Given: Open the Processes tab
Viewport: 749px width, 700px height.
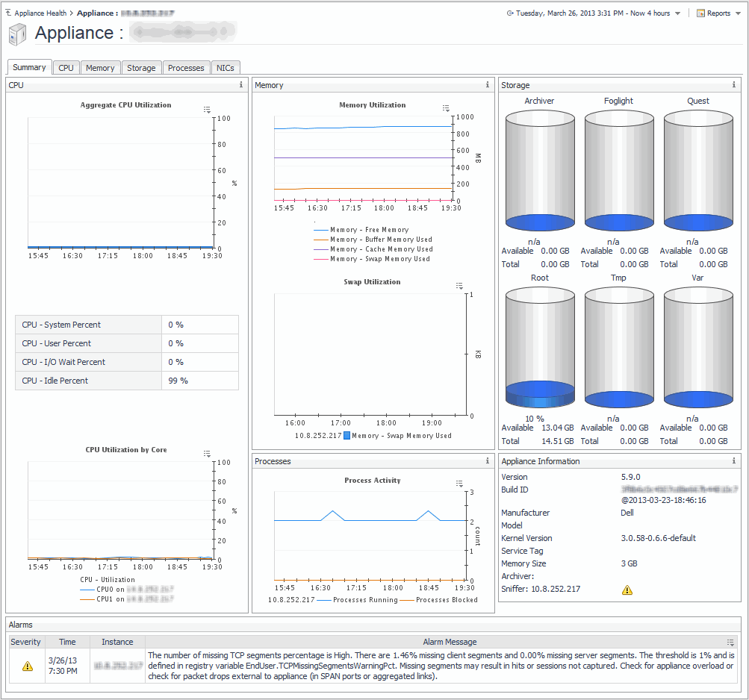Looking at the screenshot, I should tap(186, 68).
